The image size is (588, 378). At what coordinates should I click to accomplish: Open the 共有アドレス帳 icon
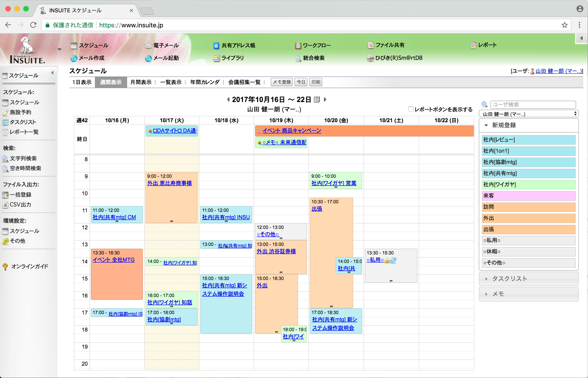tap(216, 46)
